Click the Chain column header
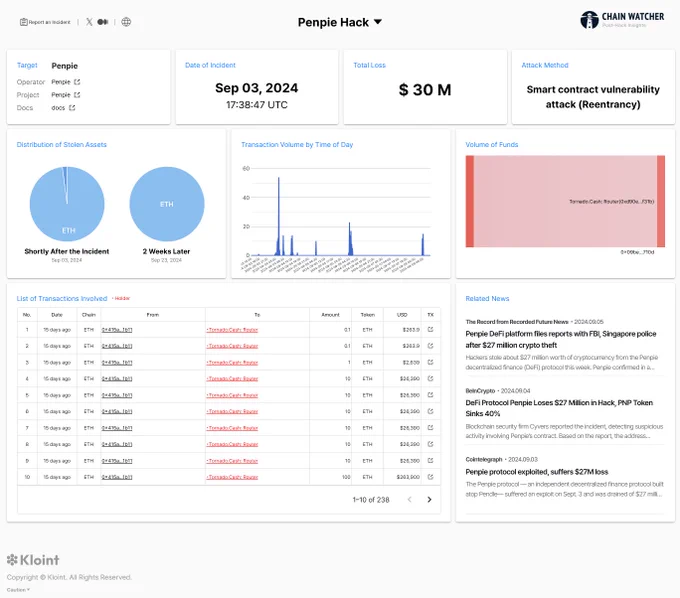The width and height of the screenshot is (680, 598). 88,315
